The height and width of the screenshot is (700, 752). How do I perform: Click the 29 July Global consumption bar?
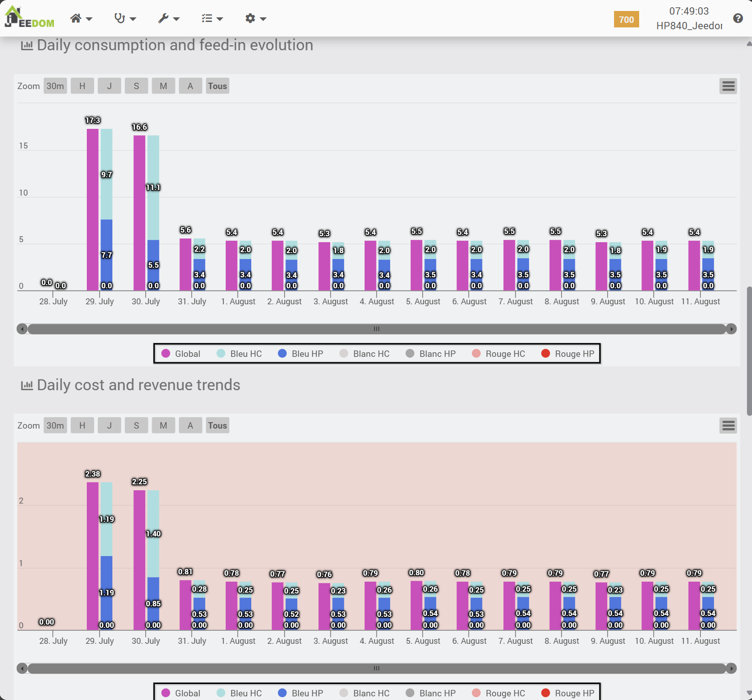pyautogui.click(x=93, y=209)
